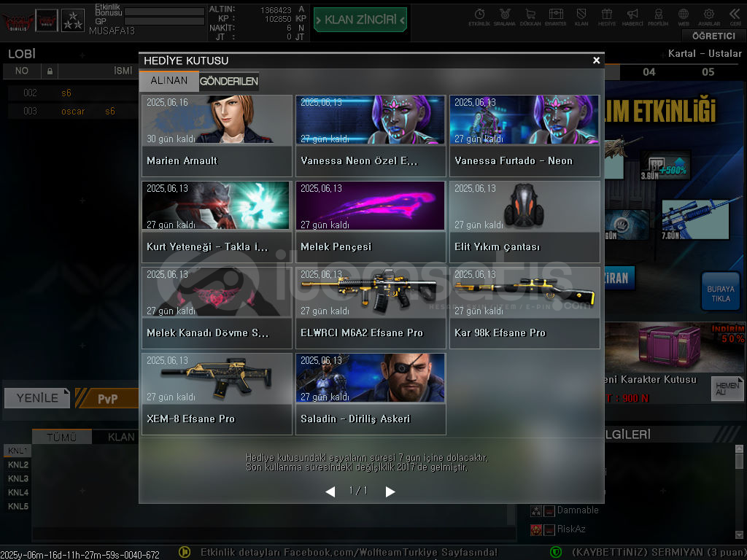Viewport: 747px width, 560px height.
Task: Click the NO column header
Action: click(21, 71)
